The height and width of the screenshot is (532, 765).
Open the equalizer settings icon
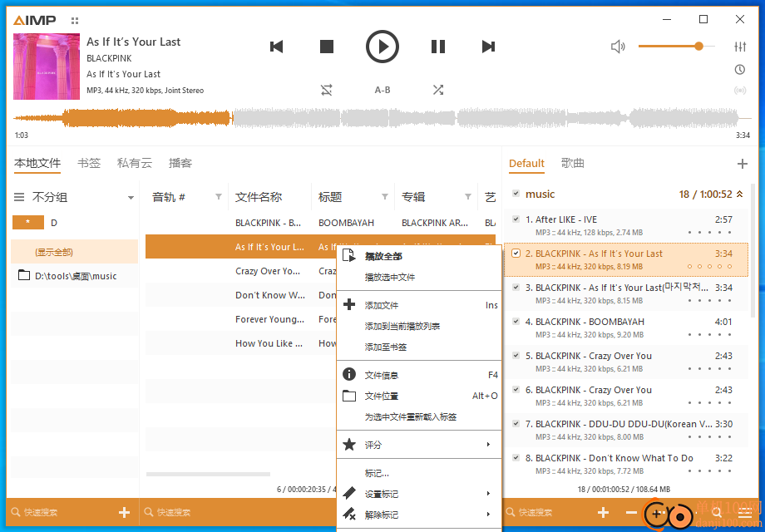click(x=740, y=47)
